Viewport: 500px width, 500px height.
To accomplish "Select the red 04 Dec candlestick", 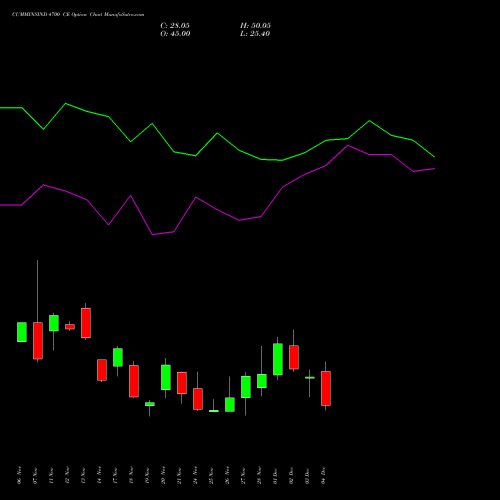I will [326, 388].
